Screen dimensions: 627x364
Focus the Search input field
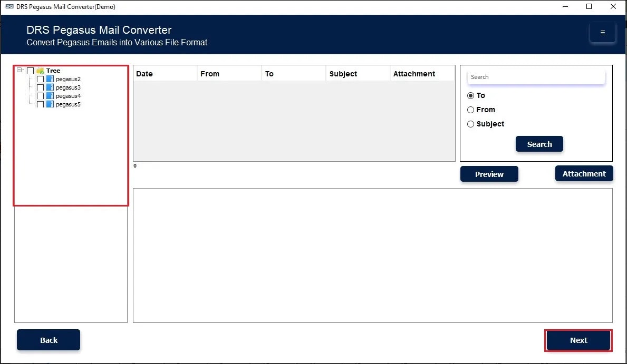point(536,77)
